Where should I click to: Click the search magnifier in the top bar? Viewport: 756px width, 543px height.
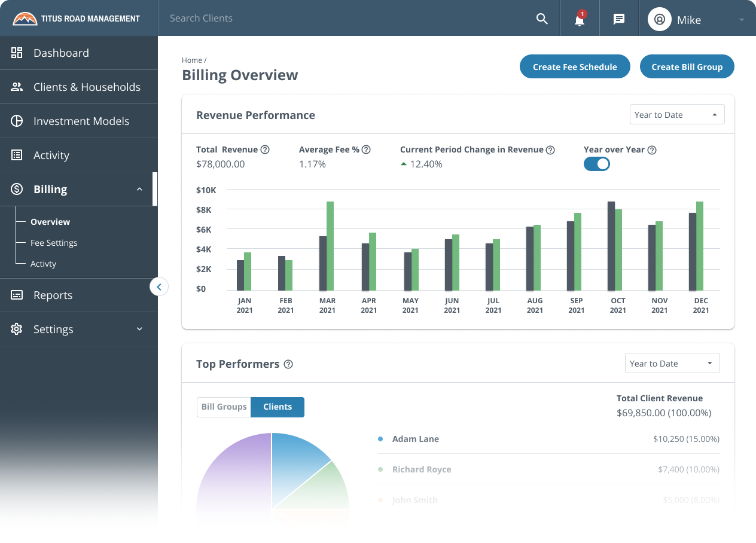coord(542,19)
